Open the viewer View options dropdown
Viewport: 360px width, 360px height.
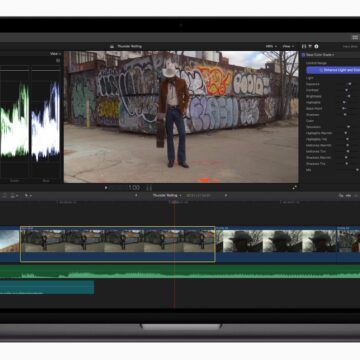tap(288, 46)
